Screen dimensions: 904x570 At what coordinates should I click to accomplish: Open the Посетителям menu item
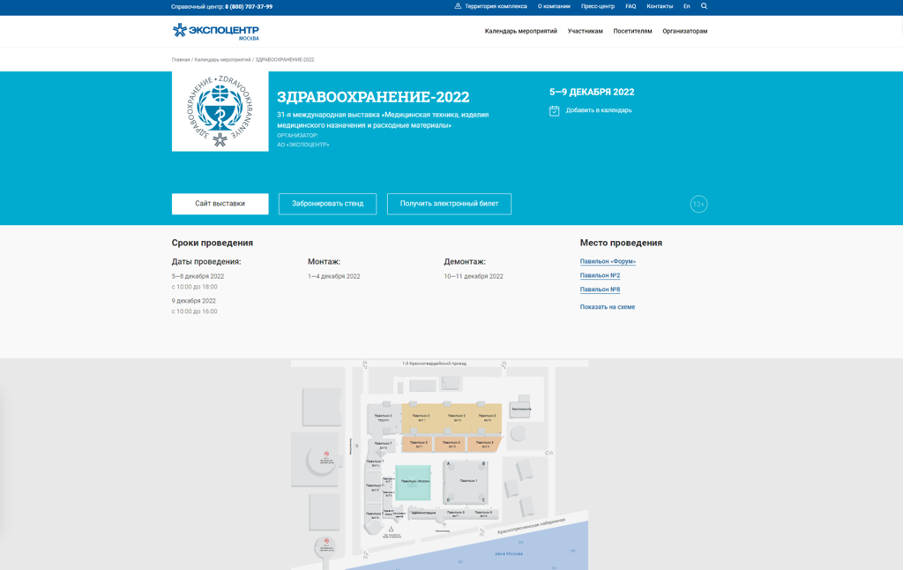point(632,31)
